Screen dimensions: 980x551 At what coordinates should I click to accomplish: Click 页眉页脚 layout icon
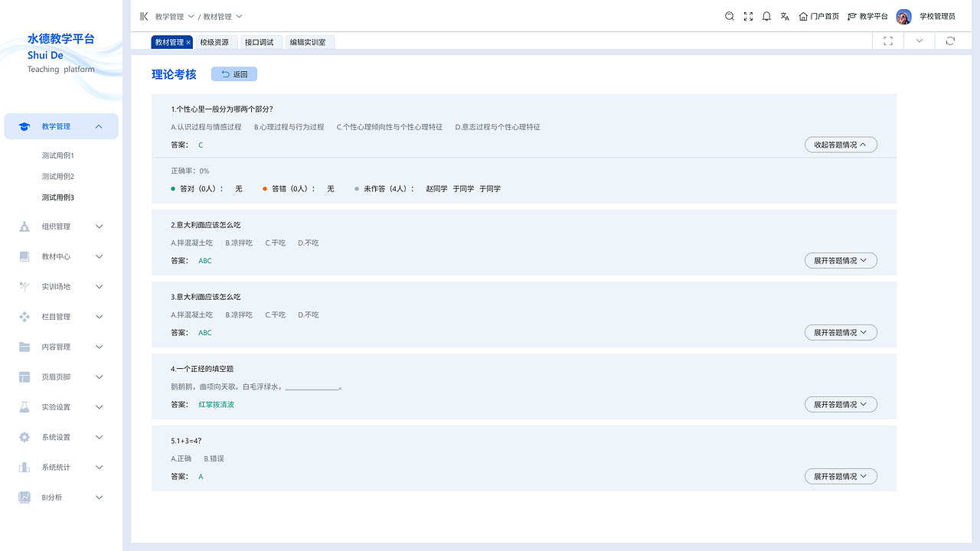[24, 377]
